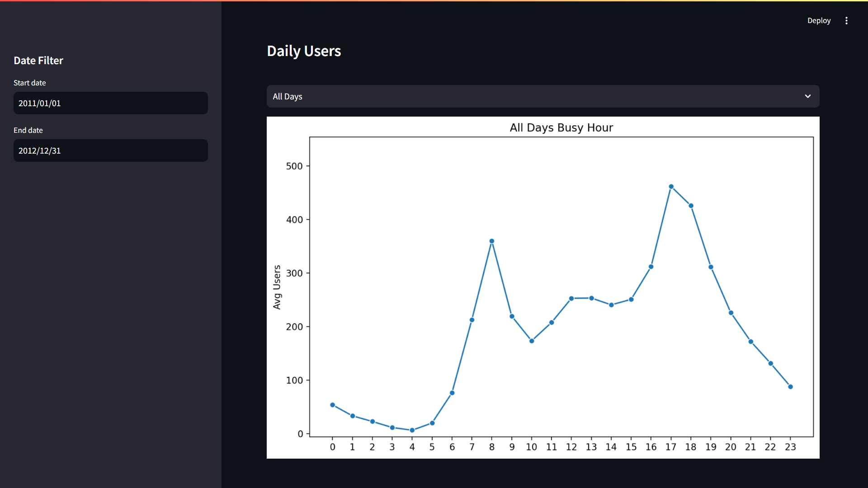Click the Start date label
Screen dimensions: 868x488
(30, 83)
